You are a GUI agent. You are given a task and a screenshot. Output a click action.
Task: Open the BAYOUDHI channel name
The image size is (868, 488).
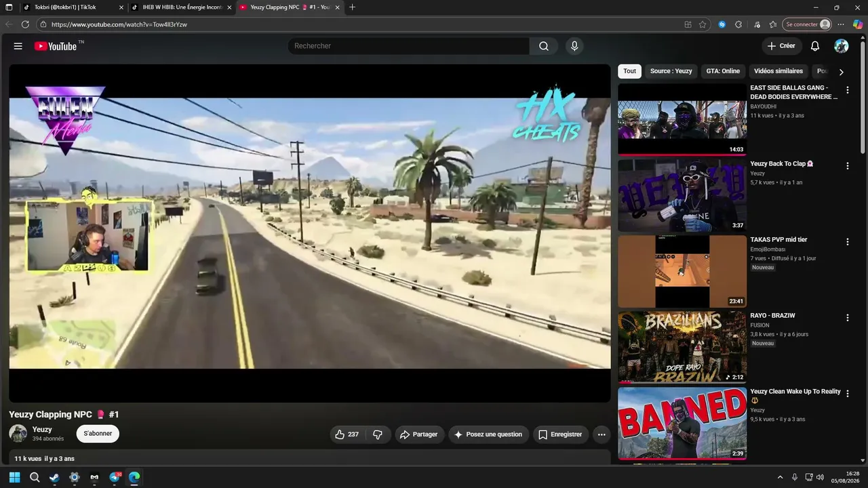[x=764, y=106]
